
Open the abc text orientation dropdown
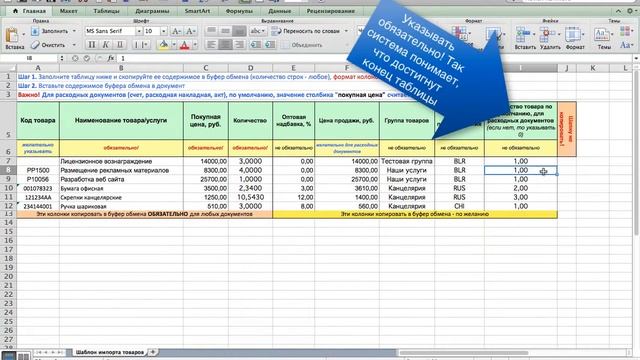click(x=258, y=31)
